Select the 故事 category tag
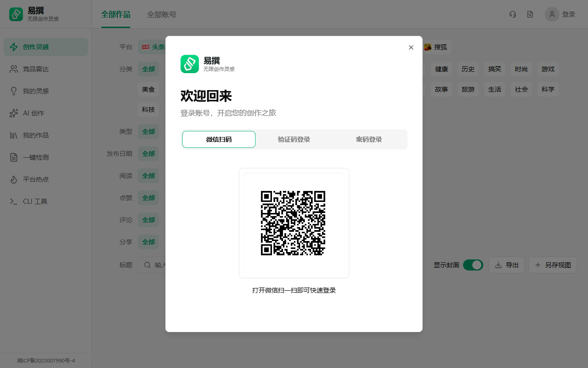Image resolution: width=588 pixels, height=368 pixels. 441,89
